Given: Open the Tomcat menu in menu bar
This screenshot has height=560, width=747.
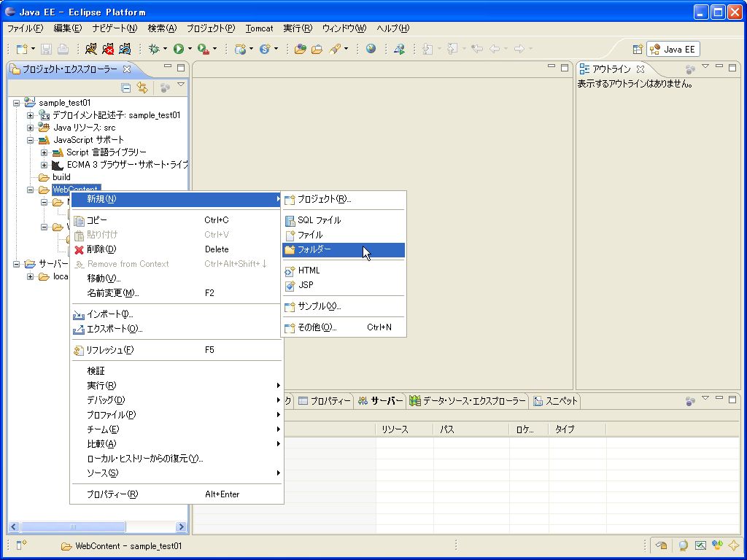Looking at the screenshot, I should click(x=259, y=28).
